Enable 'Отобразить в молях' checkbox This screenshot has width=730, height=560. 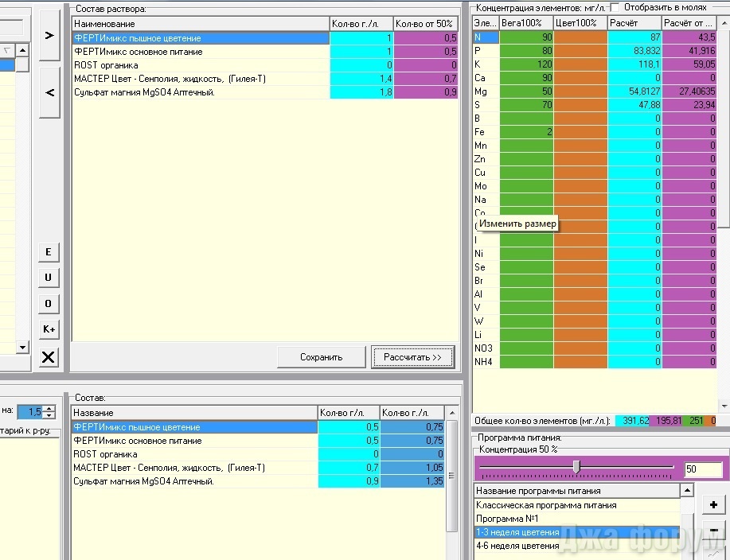pos(615,7)
